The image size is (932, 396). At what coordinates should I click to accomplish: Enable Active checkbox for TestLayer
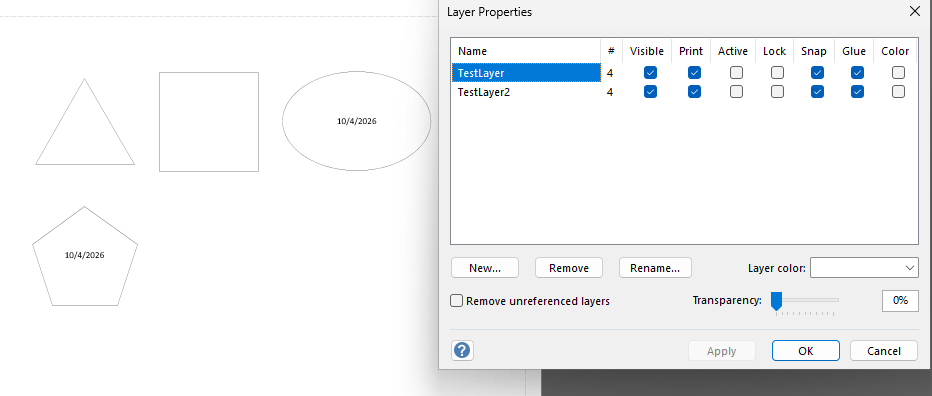point(736,73)
